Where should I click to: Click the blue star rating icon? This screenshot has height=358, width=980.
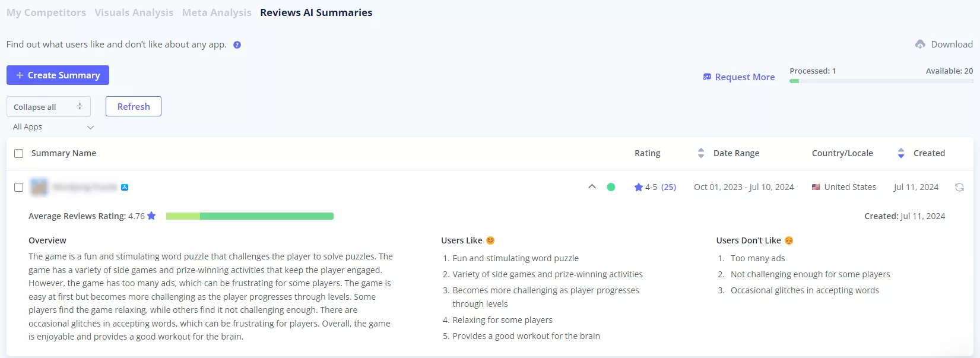pos(639,187)
